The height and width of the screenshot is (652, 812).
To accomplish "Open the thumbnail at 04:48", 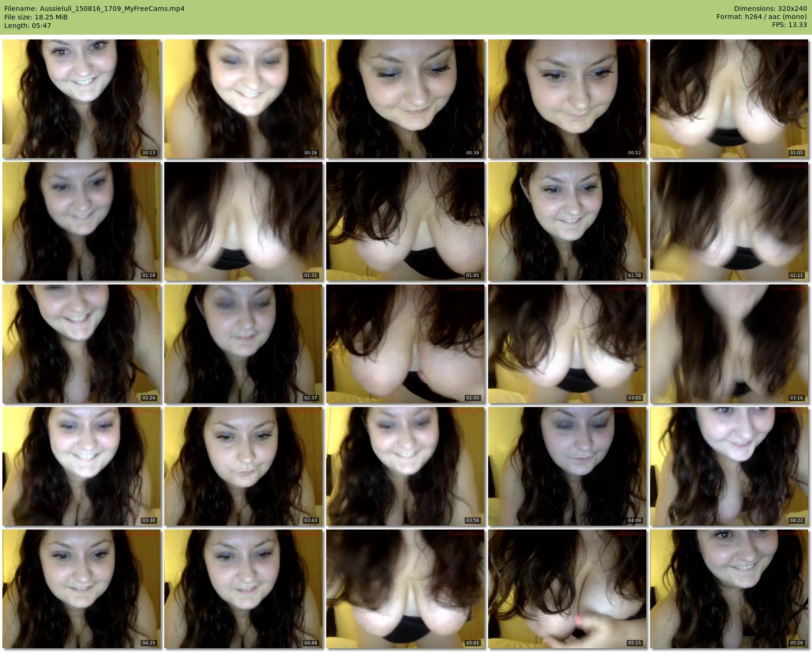I will tap(244, 589).
